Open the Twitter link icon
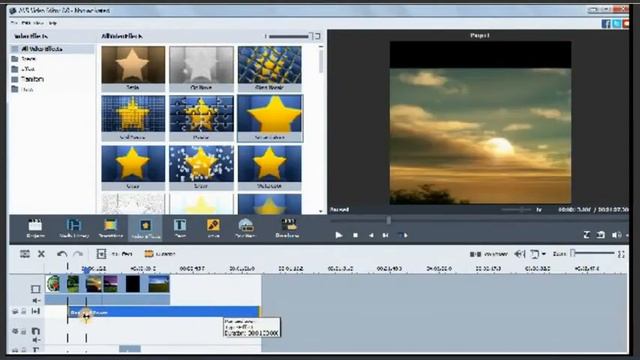Image resolution: width=640 pixels, height=360 pixels. [616, 24]
